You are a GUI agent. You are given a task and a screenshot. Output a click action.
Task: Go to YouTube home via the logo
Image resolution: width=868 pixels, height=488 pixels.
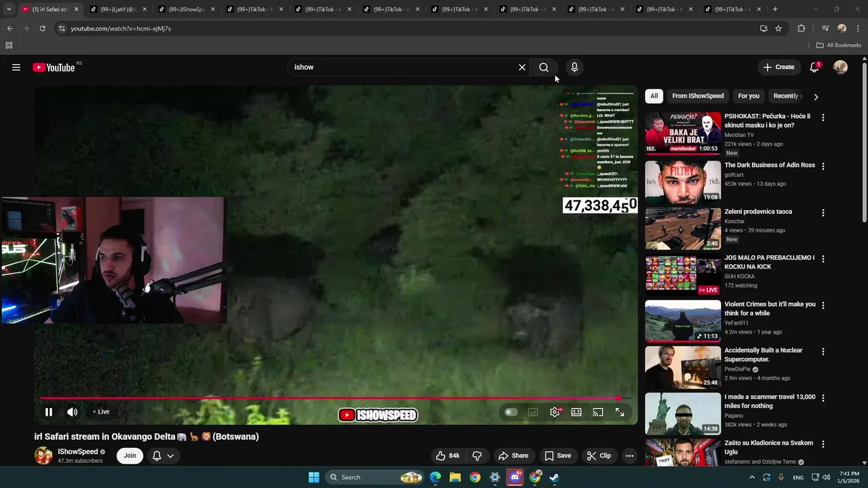tap(54, 67)
